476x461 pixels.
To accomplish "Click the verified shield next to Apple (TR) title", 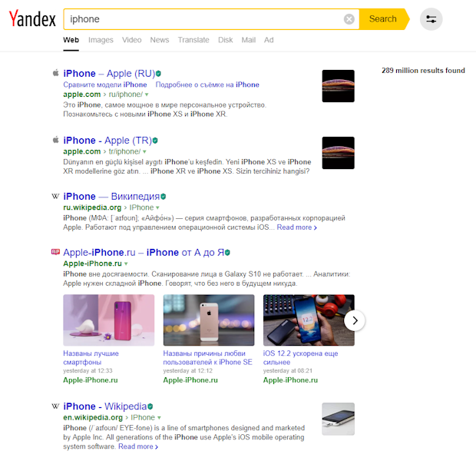I will click(155, 141).
